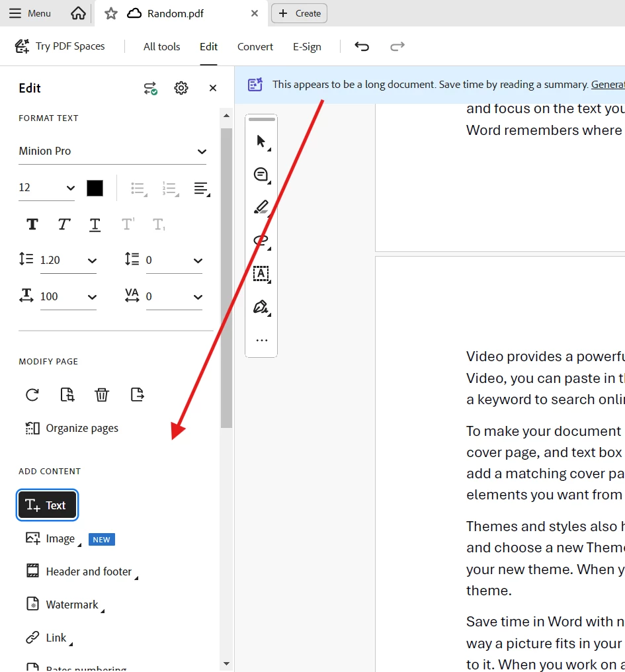Select the Add Text tool
Viewport: 625px width, 672px height.
(x=47, y=505)
